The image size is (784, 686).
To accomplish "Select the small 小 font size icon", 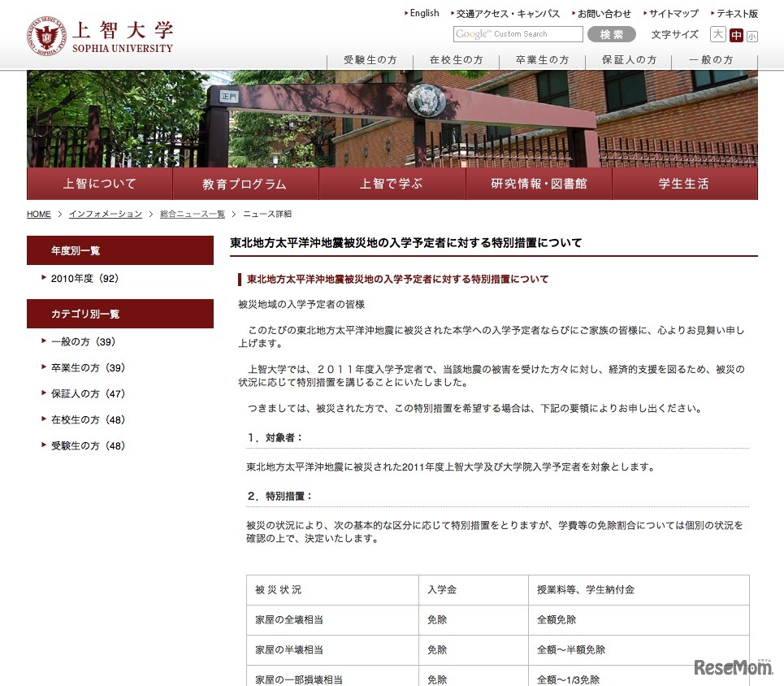I will [754, 34].
